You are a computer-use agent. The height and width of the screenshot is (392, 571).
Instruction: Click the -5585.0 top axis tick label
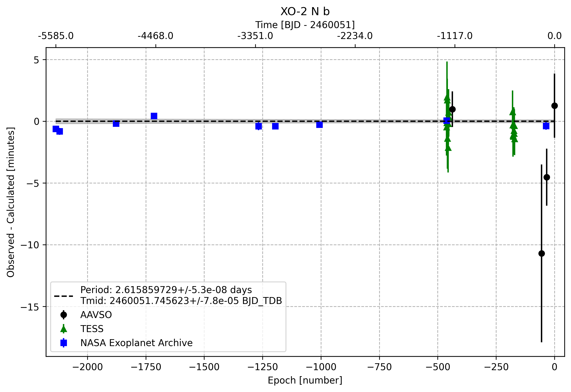[x=56, y=36]
